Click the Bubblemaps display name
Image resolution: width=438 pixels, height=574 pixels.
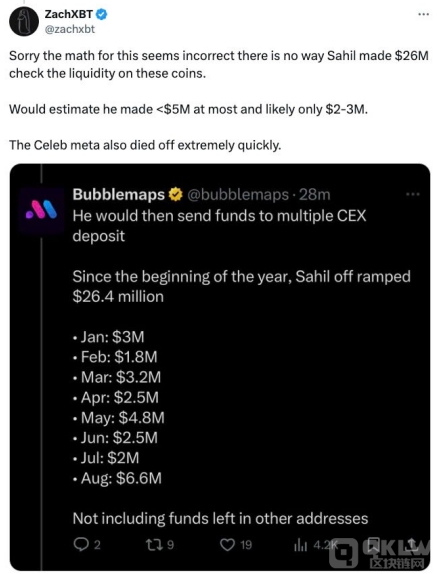tap(119, 194)
